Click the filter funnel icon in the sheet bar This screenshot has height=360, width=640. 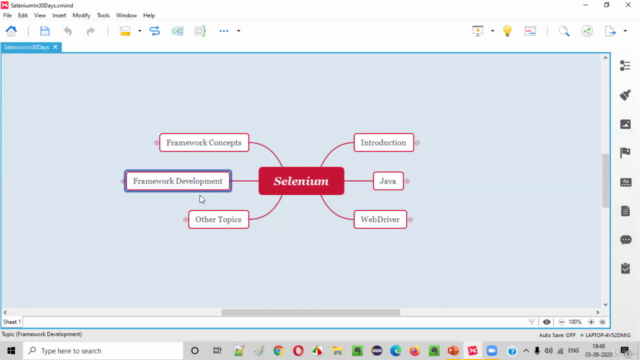(531, 322)
